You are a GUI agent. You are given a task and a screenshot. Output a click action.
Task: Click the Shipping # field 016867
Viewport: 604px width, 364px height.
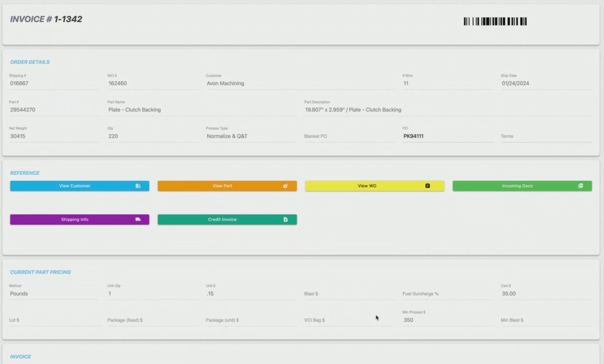[54, 84]
